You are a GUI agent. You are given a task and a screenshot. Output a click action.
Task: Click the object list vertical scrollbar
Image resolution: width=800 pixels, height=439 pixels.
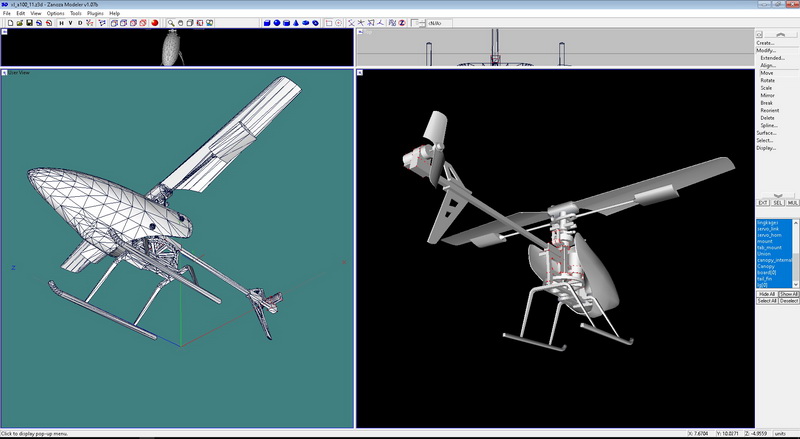click(796, 255)
